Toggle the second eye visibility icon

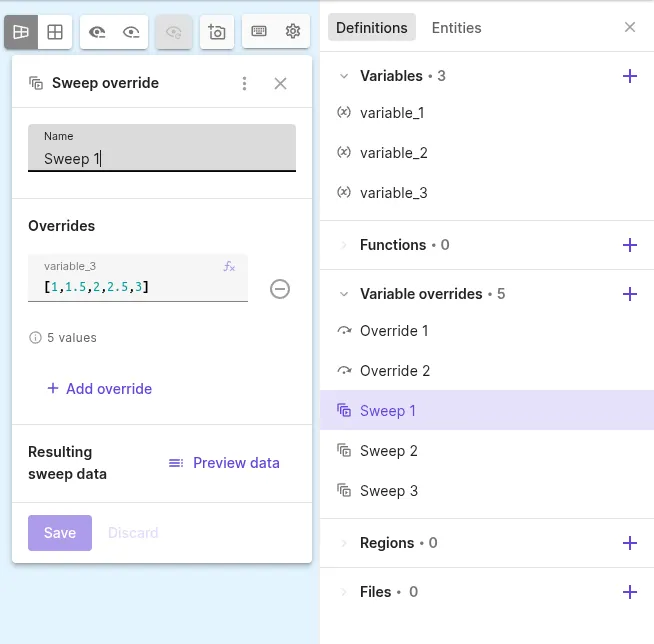[x=131, y=32]
